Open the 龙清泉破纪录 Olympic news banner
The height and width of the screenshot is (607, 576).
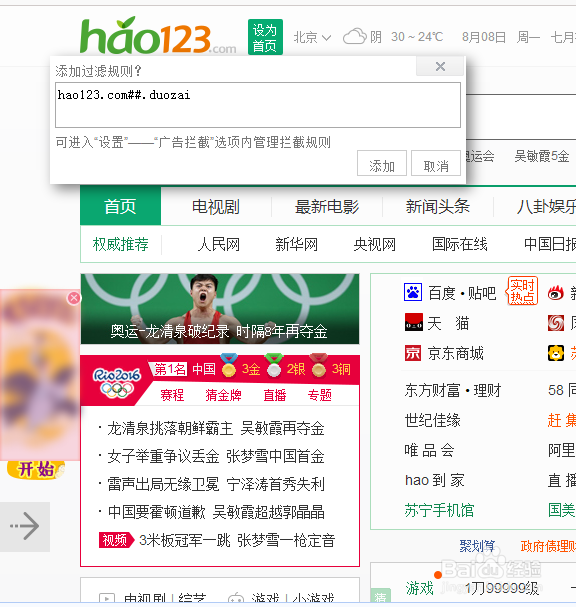click(220, 309)
